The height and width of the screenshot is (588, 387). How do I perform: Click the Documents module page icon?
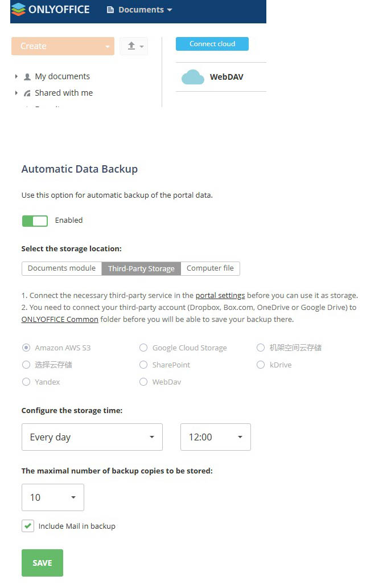pos(110,10)
